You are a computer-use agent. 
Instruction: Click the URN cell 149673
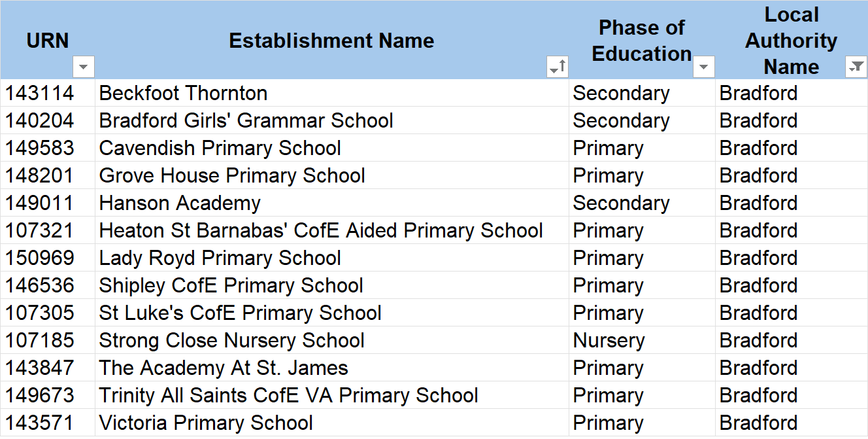(48, 396)
